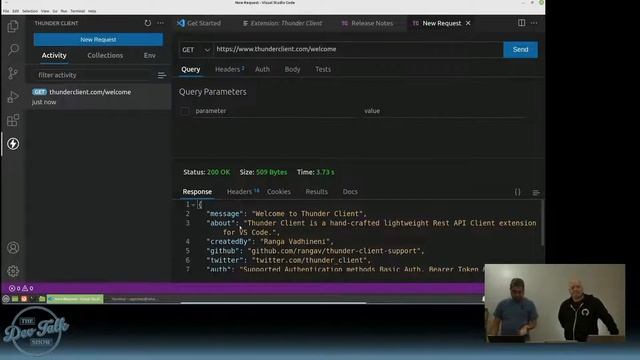The height and width of the screenshot is (360, 640).
Task: Click the response pane vertical scrollbar
Action: click(542, 223)
